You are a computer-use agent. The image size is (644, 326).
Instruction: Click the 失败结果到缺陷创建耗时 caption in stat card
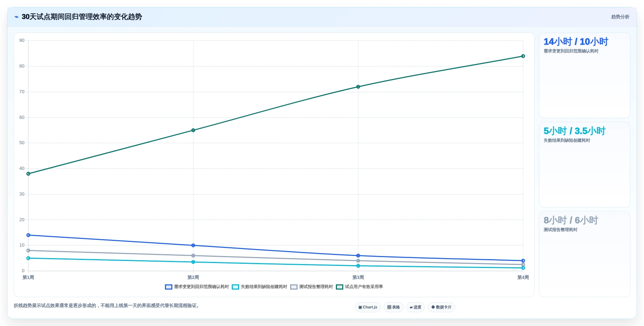pos(567,141)
